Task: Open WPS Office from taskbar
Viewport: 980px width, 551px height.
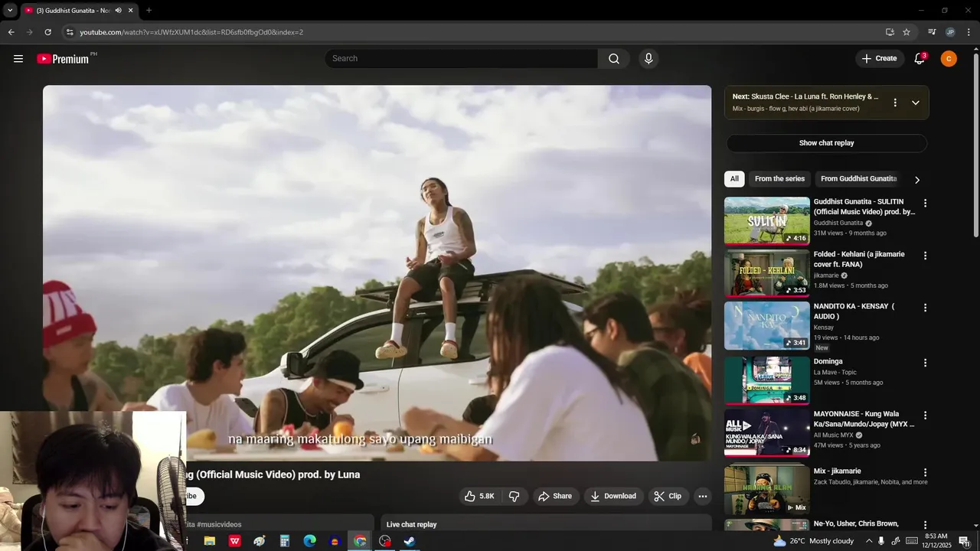Action: point(235,541)
